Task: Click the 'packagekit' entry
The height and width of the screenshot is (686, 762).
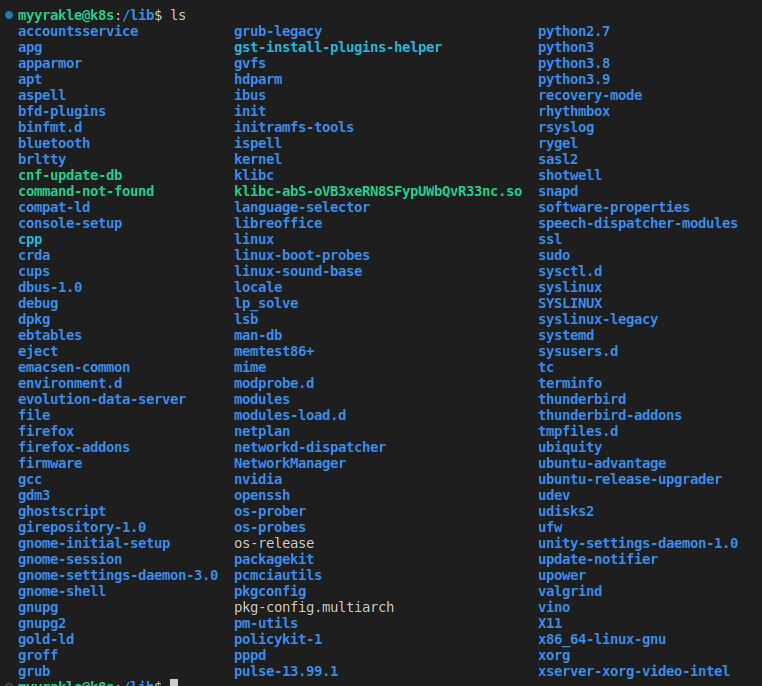Action: [x=274, y=560]
